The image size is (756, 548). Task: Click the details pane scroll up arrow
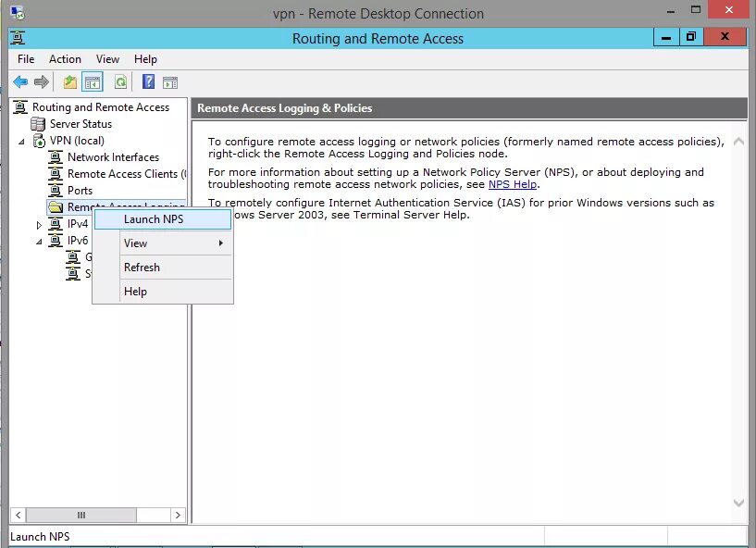pyautogui.click(x=738, y=142)
